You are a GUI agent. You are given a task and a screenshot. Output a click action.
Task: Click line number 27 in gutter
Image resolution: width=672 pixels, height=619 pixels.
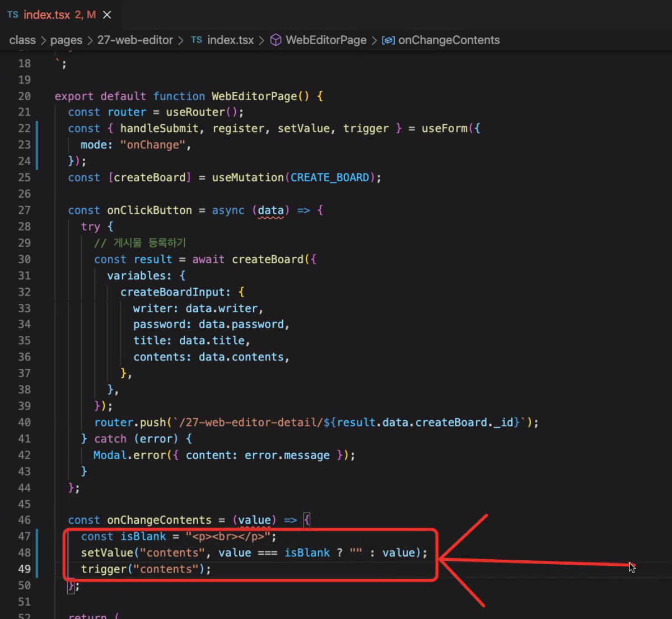pyautogui.click(x=25, y=210)
